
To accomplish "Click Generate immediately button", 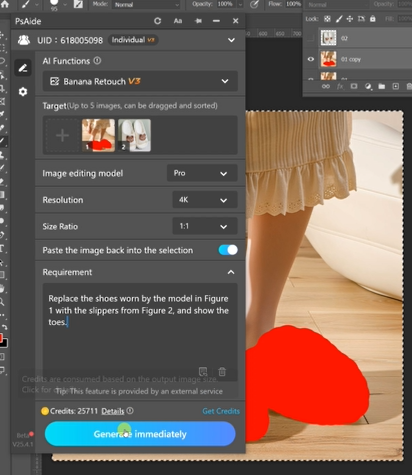I will [x=140, y=434].
